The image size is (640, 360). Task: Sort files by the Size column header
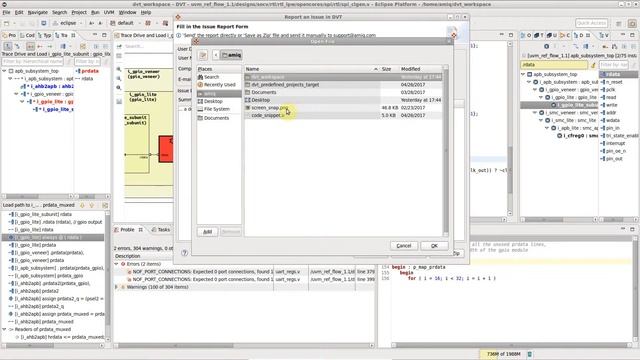click(x=389, y=69)
